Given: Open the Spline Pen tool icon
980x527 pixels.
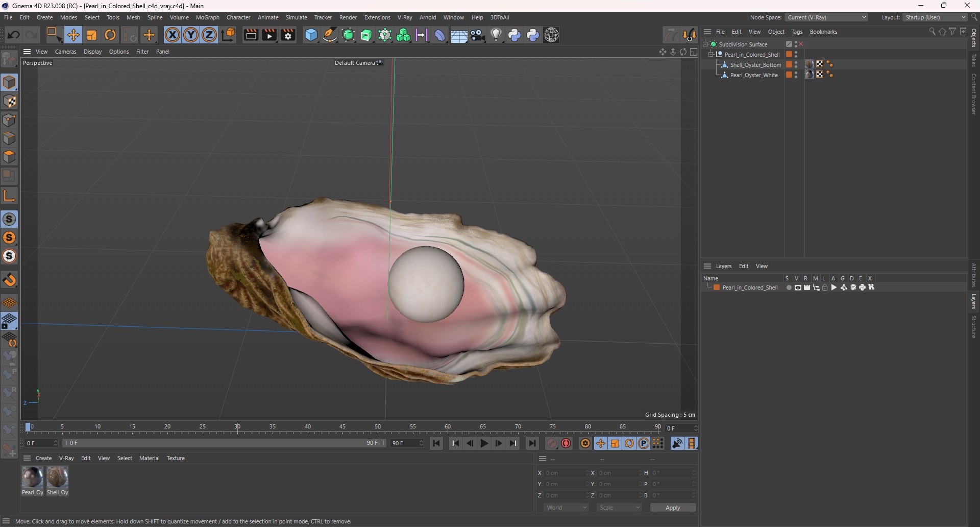Looking at the screenshot, I should 330,35.
